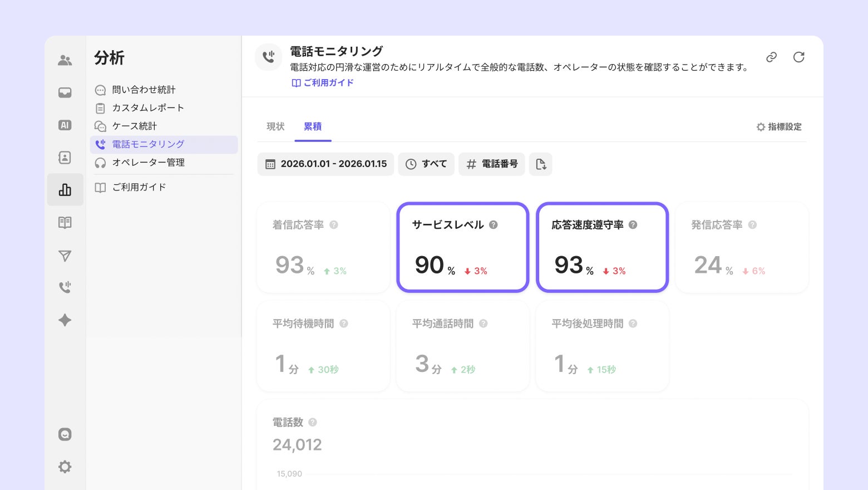
Task: Click the help icon beside サービスレベル
Action: pos(494,225)
